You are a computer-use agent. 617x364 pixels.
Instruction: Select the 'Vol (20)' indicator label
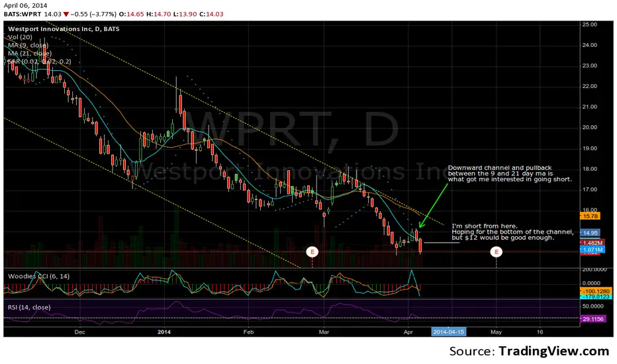[20, 37]
